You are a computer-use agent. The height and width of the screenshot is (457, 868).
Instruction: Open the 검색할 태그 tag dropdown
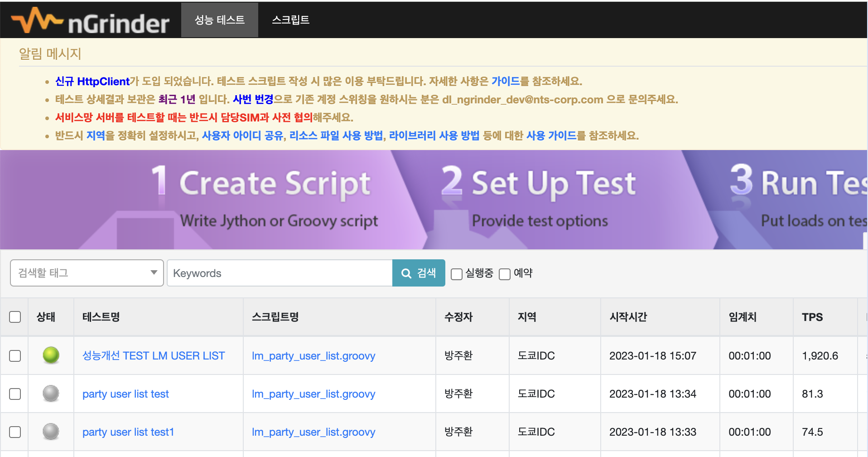87,273
